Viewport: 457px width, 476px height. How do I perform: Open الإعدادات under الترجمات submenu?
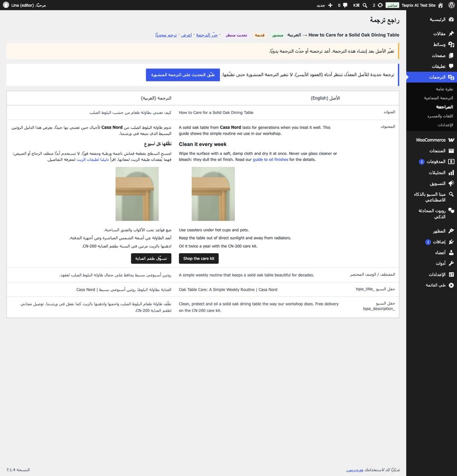(x=445, y=125)
